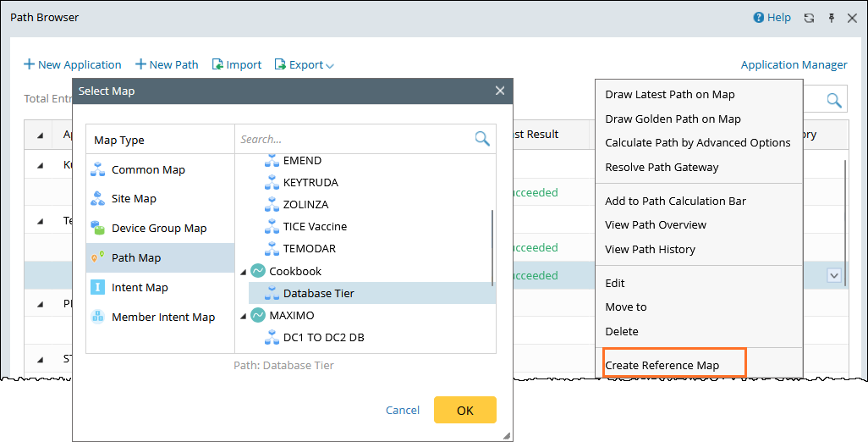Click the map Search input field
This screenshot has width=868, height=442.
click(x=354, y=139)
